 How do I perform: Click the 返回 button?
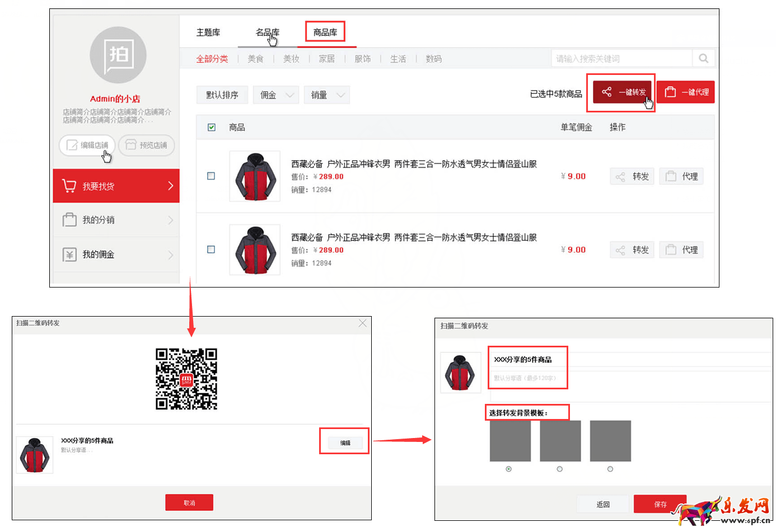603,504
